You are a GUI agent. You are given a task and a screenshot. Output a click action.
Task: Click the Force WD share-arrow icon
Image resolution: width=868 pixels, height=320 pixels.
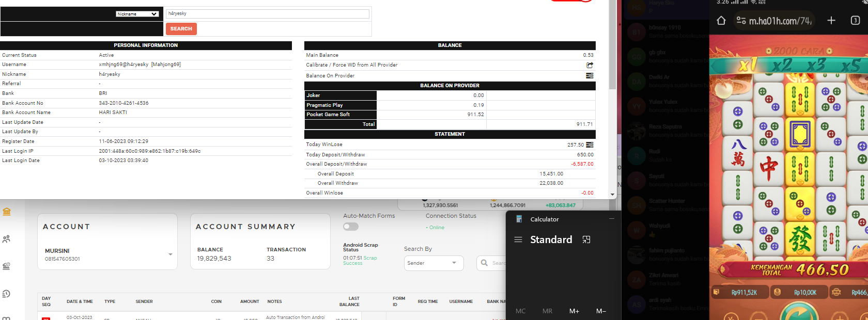point(590,65)
